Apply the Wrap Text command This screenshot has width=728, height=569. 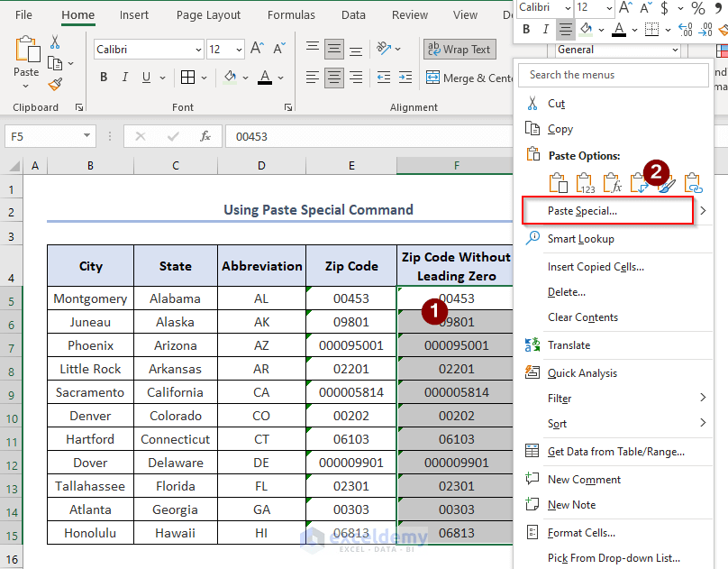click(460, 49)
